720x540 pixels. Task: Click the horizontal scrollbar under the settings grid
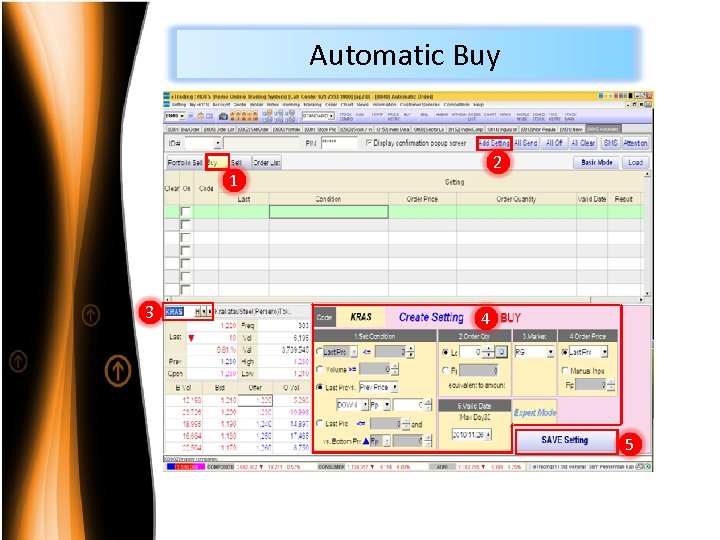coord(404,299)
